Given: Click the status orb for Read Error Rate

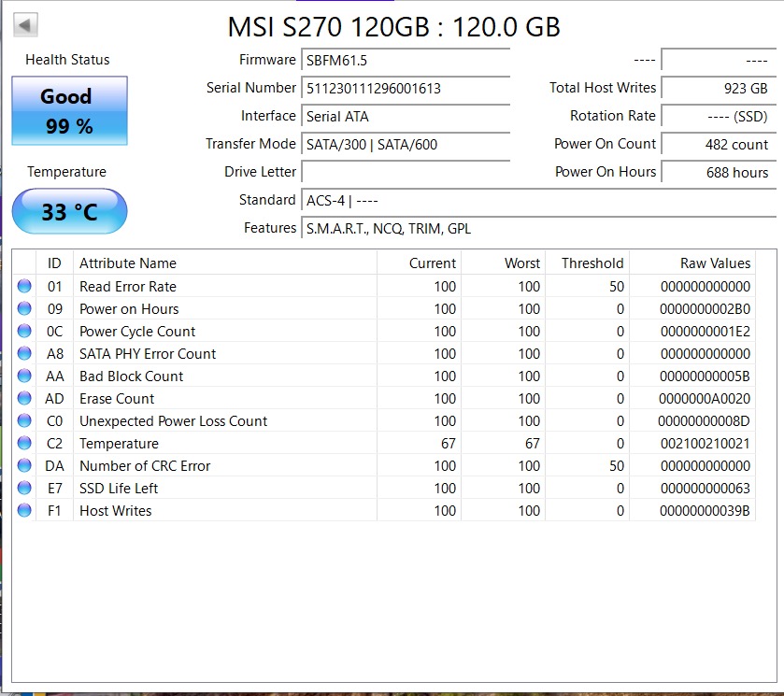Looking at the screenshot, I should [24, 286].
